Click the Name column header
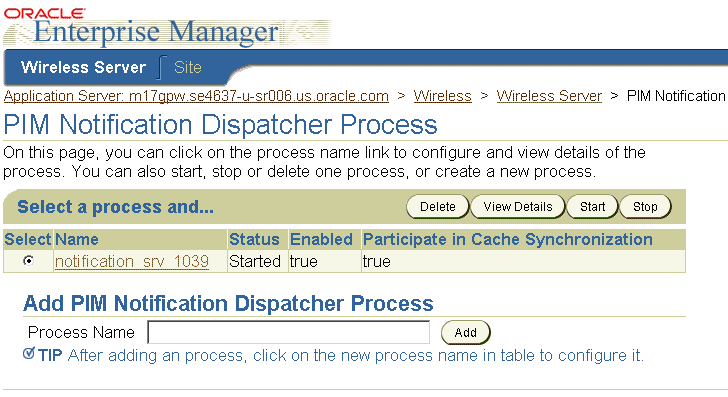 [77, 240]
